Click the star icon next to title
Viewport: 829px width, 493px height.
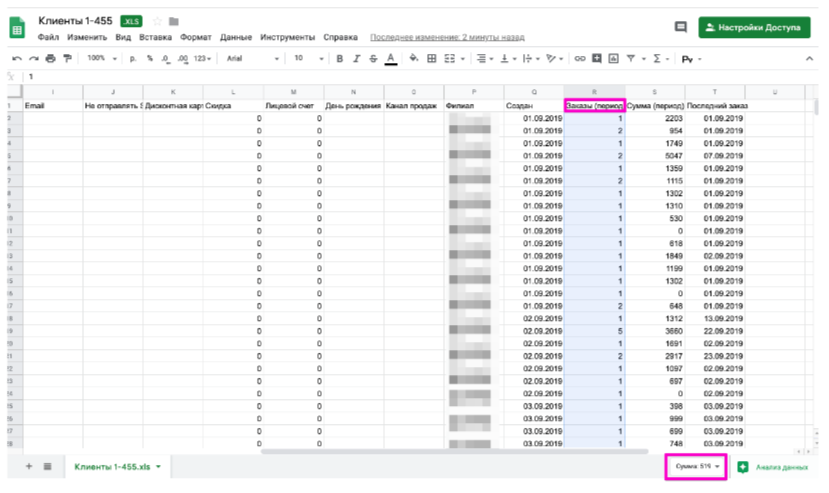pos(159,21)
